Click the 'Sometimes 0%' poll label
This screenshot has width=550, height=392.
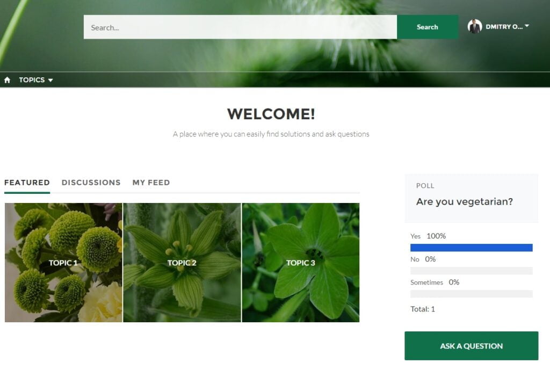(x=435, y=282)
